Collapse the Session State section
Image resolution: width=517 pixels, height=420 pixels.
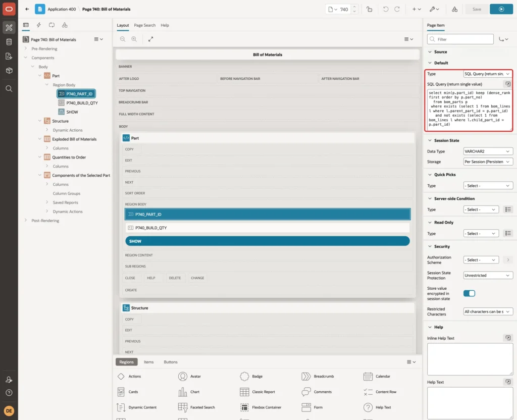click(430, 140)
